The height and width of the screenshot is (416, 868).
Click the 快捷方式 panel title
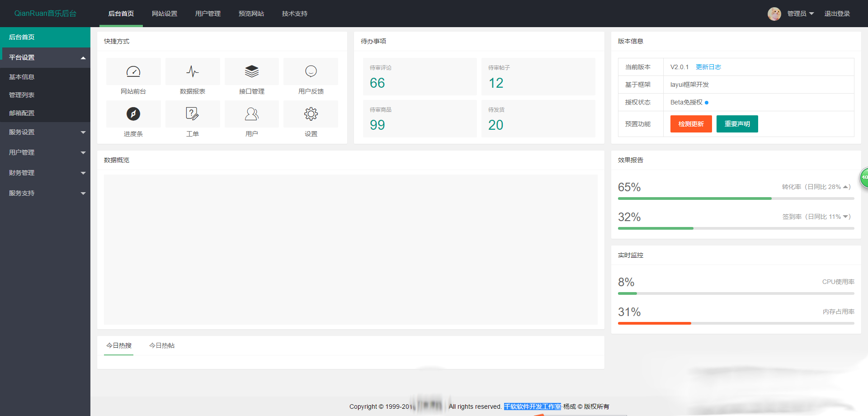[117, 41]
